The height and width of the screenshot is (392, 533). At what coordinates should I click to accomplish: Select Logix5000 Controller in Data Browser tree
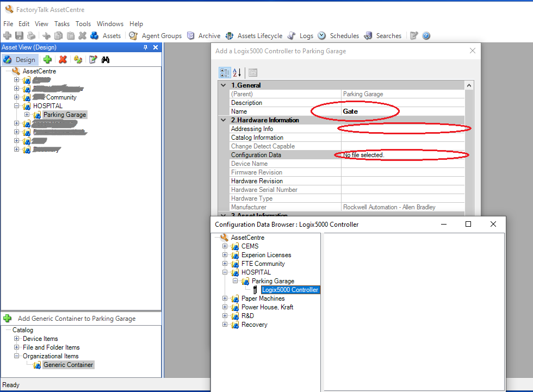click(290, 290)
